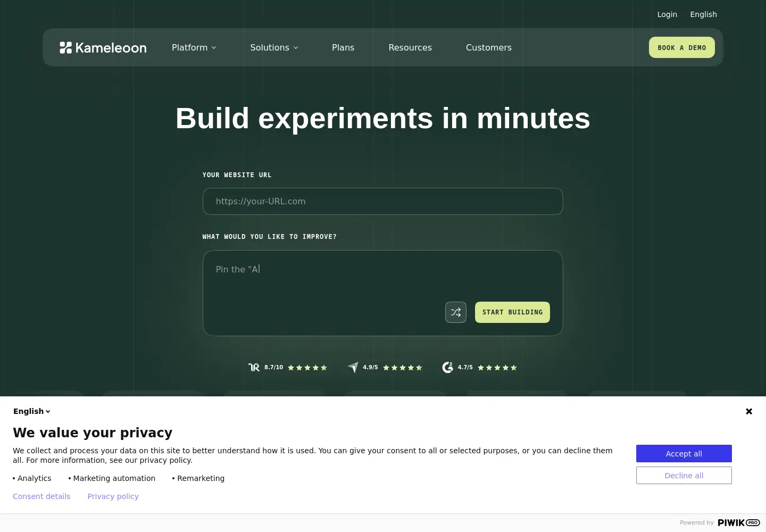Click the Kameleoon logo
766x532 pixels.
[103, 48]
